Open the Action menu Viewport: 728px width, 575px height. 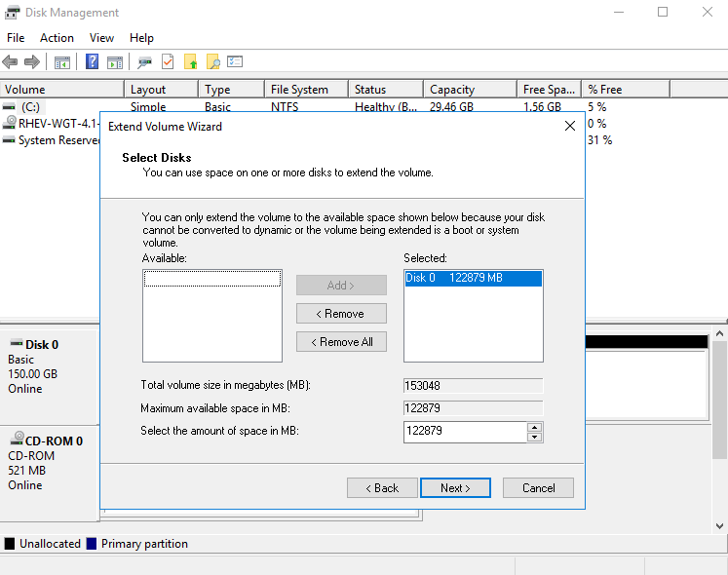(x=57, y=38)
